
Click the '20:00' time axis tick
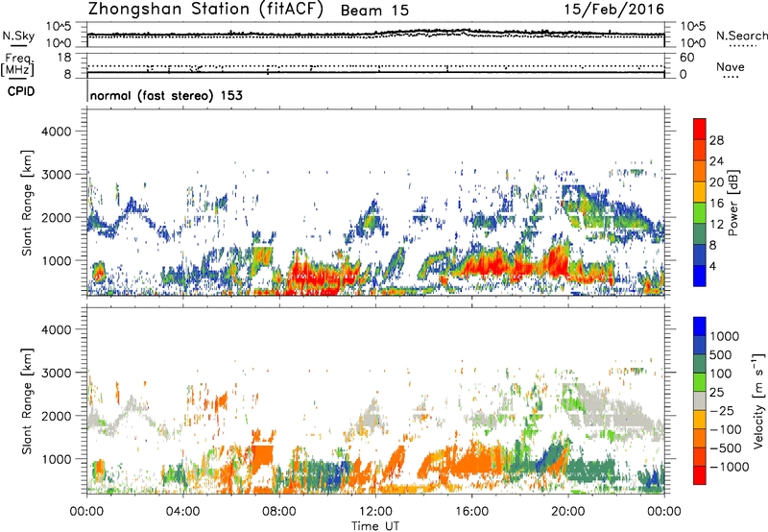click(568, 512)
